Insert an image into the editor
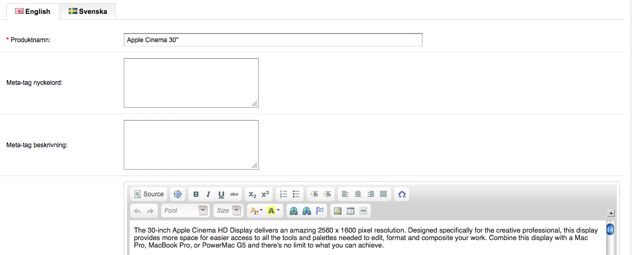This screenshot has height=255, width=644. 338,211
